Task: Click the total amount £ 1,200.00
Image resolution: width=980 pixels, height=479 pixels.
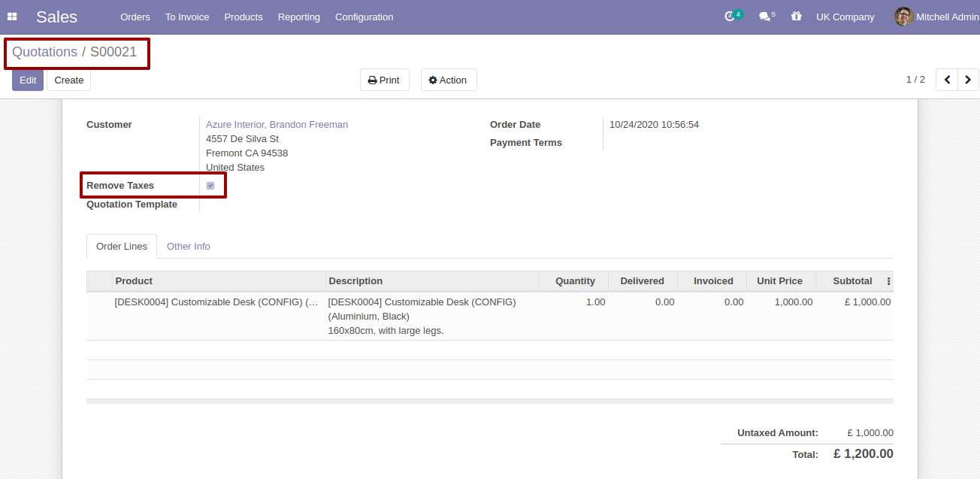Action: 864,454
